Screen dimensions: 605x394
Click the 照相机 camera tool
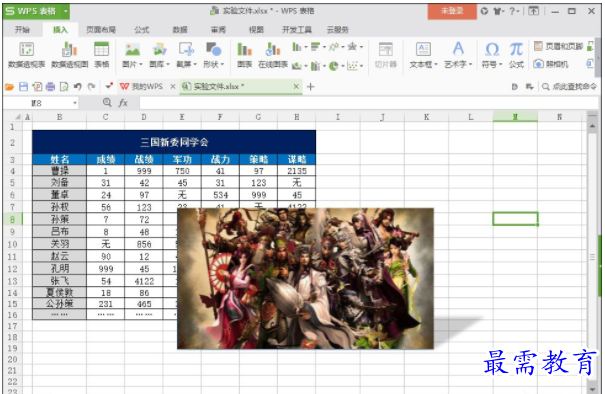pos(551,64)
